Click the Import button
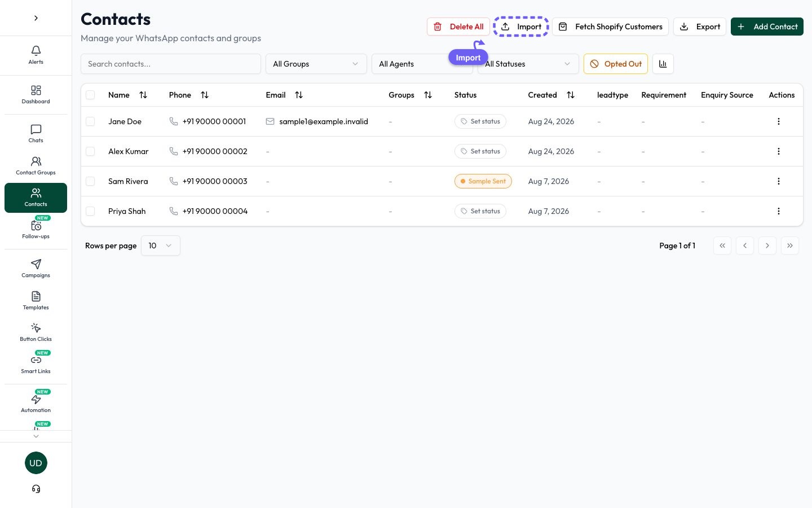The width and height of the screenshot is (812, 508). point(521,27)
